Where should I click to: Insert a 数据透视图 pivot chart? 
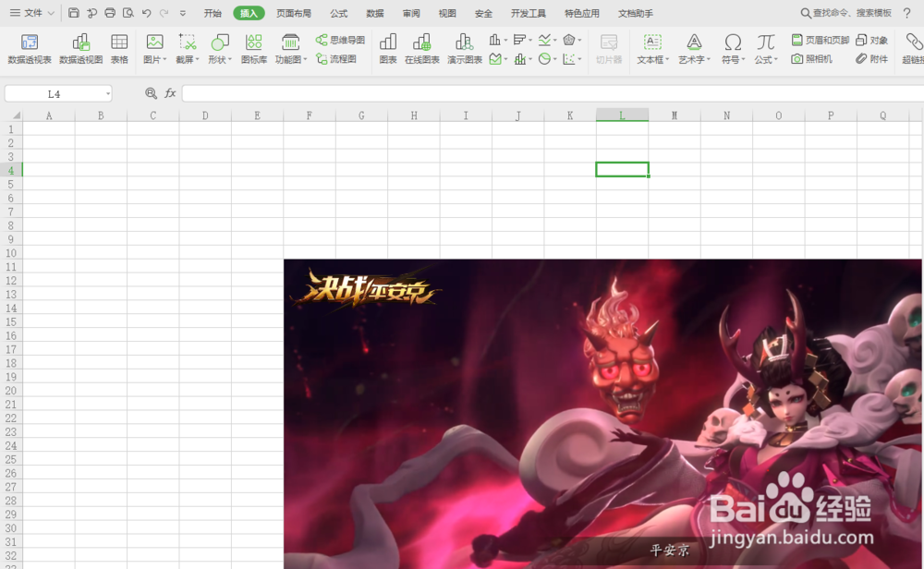[x=80, y=48]
